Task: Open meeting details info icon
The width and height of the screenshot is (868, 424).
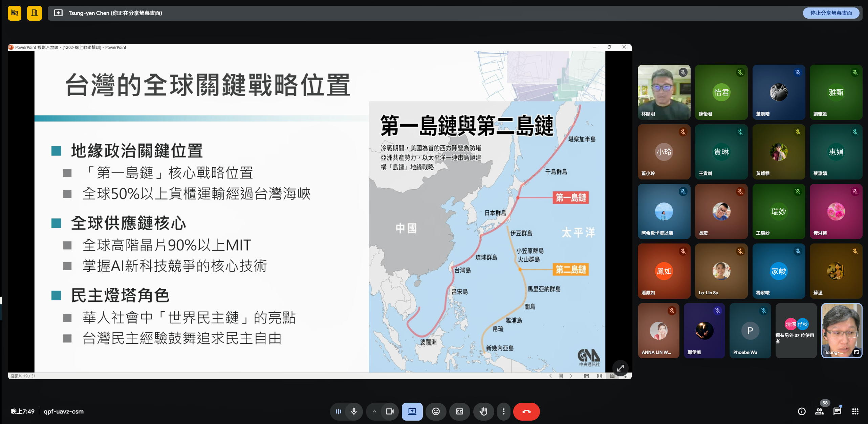Action: click(x=801, y=411)
